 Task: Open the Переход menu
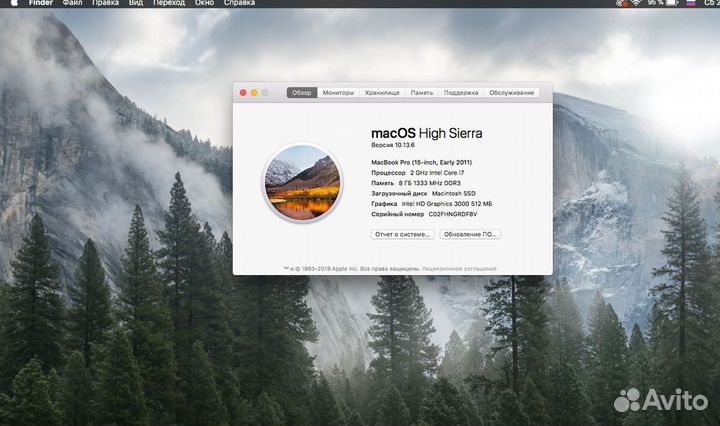point(169,2)
